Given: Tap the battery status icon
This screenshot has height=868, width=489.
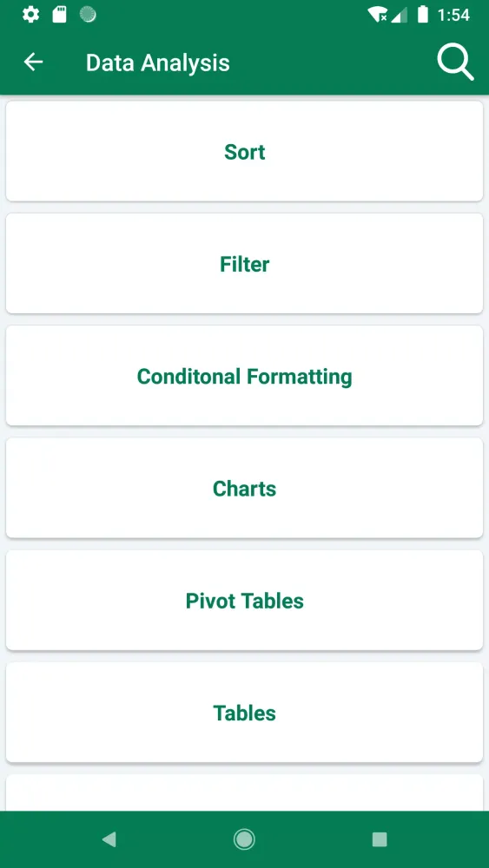Looking at the screenshot, I should tap(422, 15).
